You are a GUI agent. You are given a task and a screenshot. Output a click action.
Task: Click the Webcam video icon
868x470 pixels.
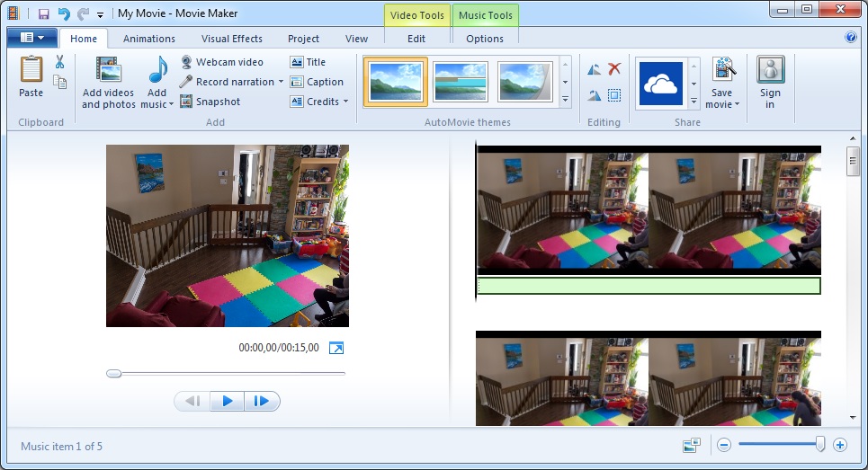[186, 62]
